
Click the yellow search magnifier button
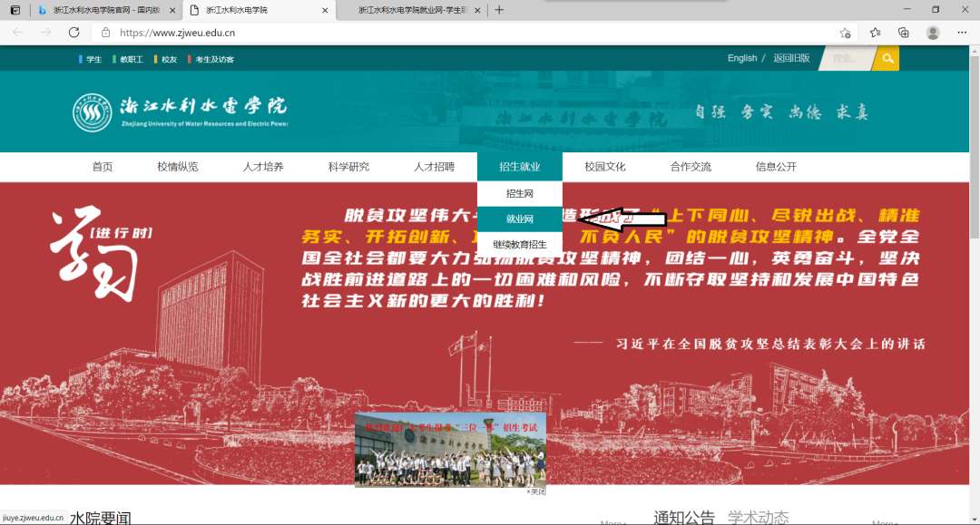click(x=887, y=59)
